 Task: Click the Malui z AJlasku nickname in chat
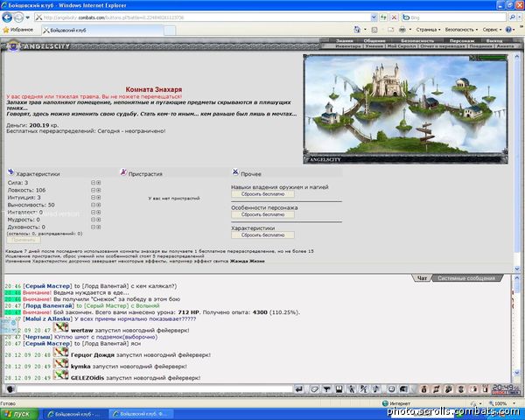point(48,318)
